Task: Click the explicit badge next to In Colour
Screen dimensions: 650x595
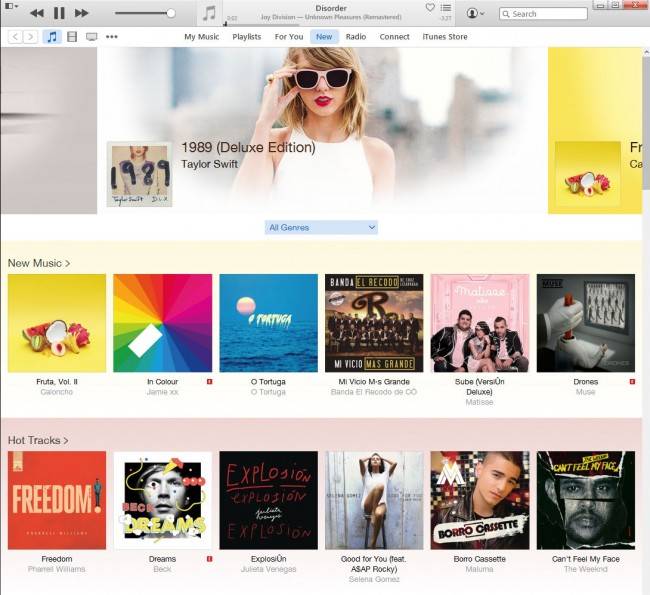Action: click(x=209, y=381)
